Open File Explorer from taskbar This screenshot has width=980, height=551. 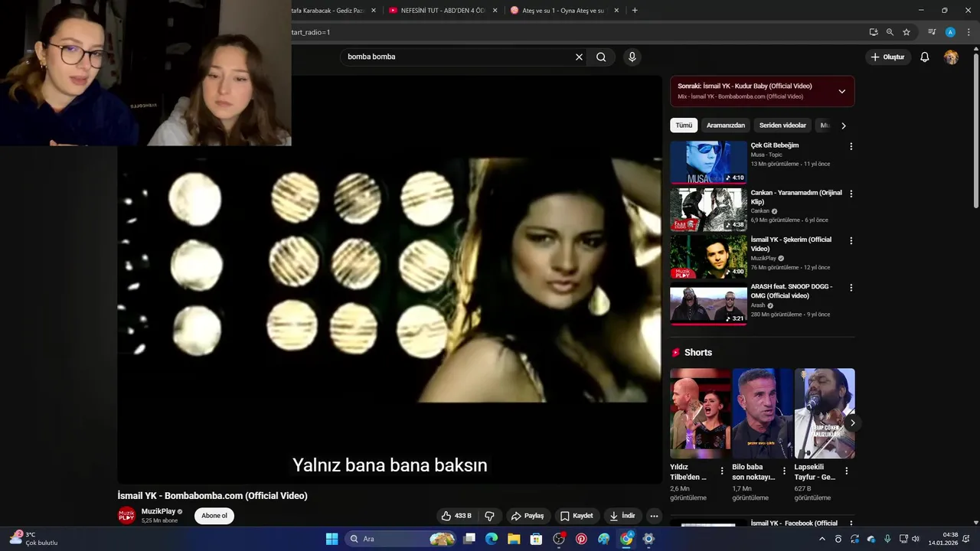click(514, 539)
